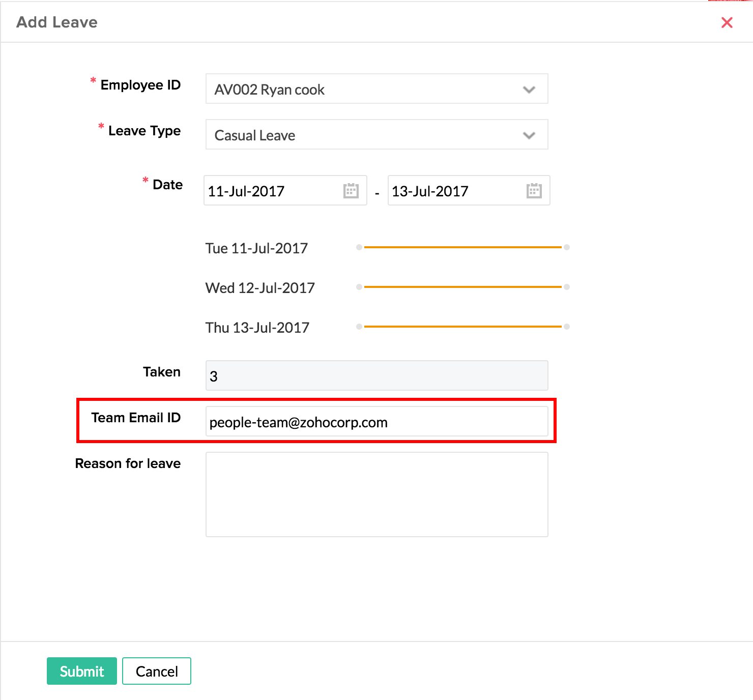The width and height of the screenshot is (753, 700).
Task: Focus the Team Email ID input field
Action: coord(377,422)
